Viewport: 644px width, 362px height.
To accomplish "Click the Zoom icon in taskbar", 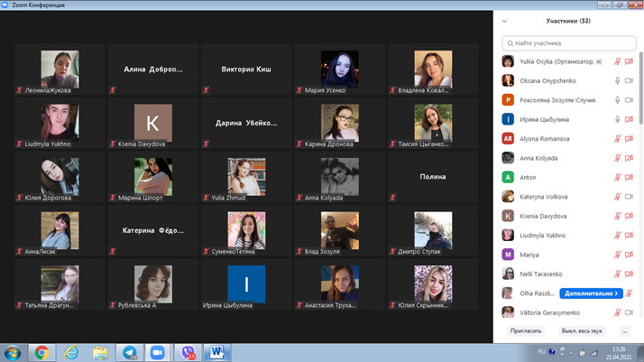I will [x=158, y=352].
